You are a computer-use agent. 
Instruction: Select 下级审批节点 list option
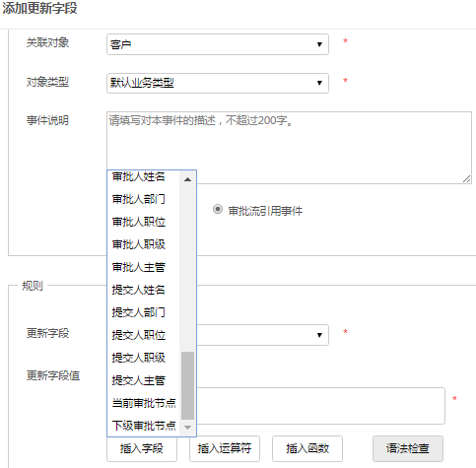coord(143,426)
